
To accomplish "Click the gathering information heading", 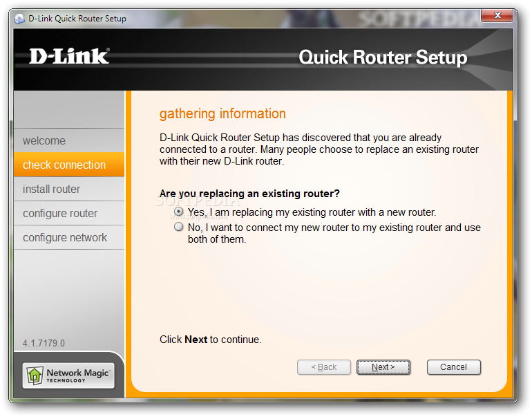I will [222, 113].
